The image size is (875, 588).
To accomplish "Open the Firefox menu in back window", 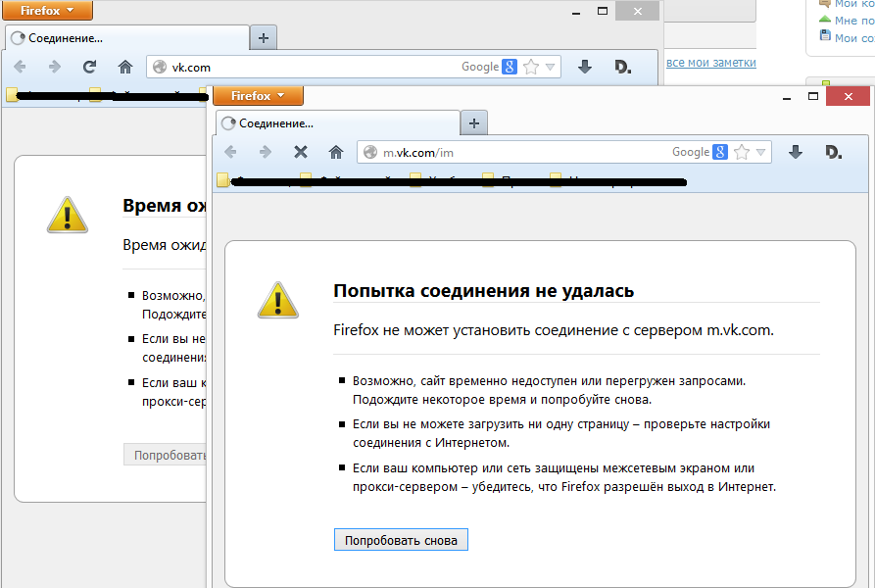I will [x=47, y=10].
